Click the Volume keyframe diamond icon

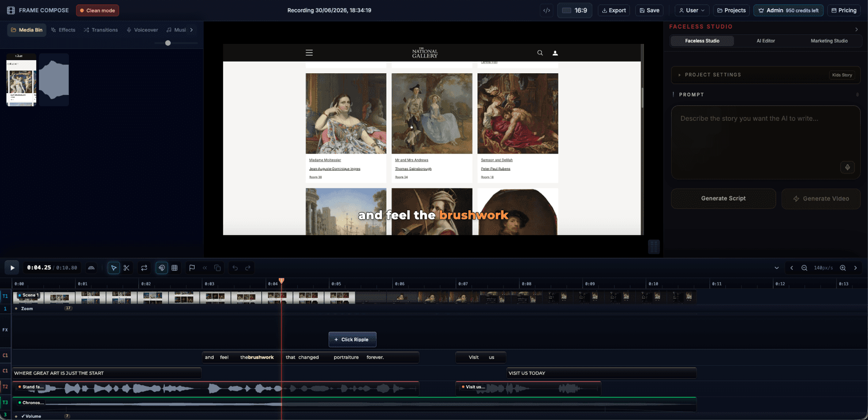coord(16,416)
